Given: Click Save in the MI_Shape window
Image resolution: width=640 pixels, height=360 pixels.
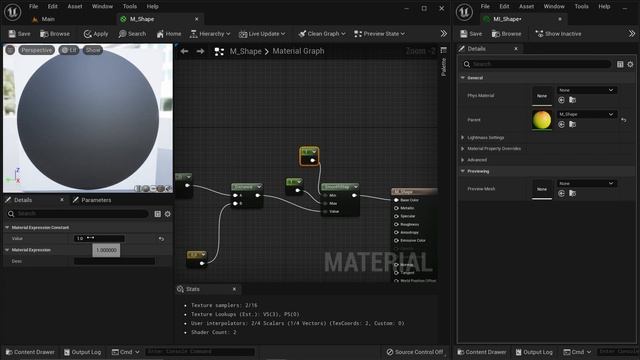Looking at the screenshot, I should pos(471,34).
